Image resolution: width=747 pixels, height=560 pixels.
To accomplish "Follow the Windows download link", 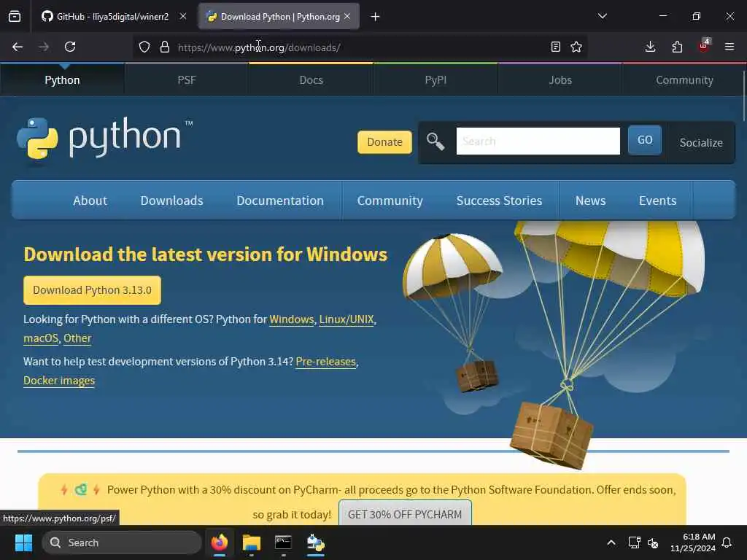I will click(292, 319).
